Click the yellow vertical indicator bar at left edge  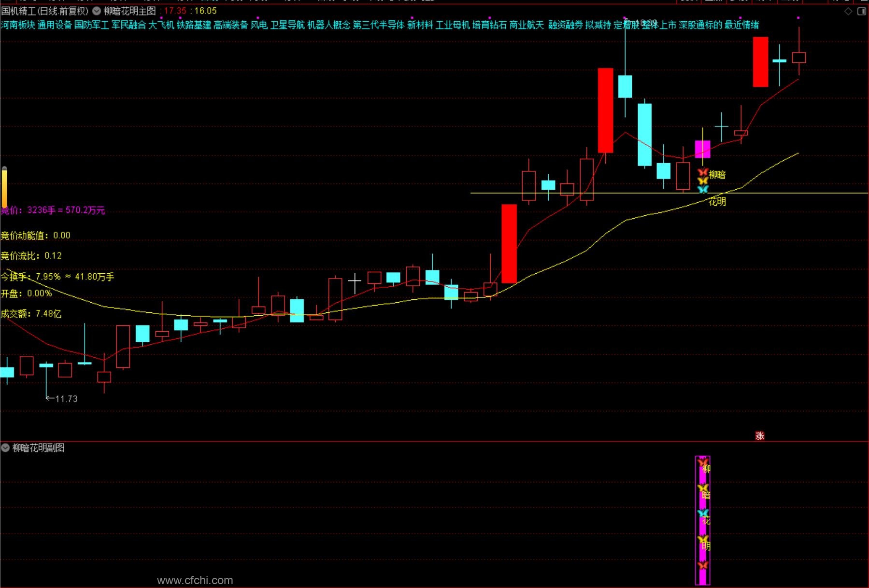pyautogui.click(x=4, y=187)
